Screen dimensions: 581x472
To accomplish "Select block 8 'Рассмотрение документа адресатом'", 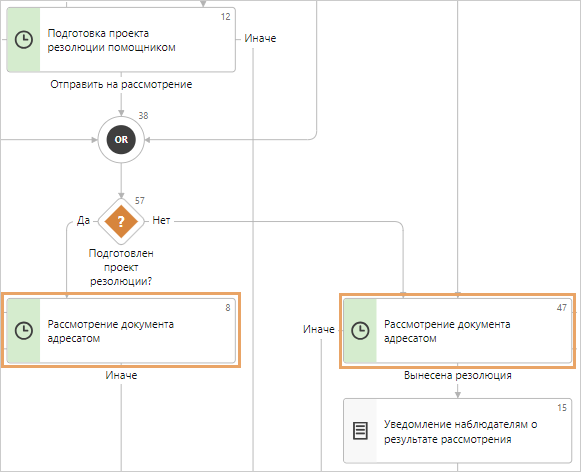I will click(121, 330).
